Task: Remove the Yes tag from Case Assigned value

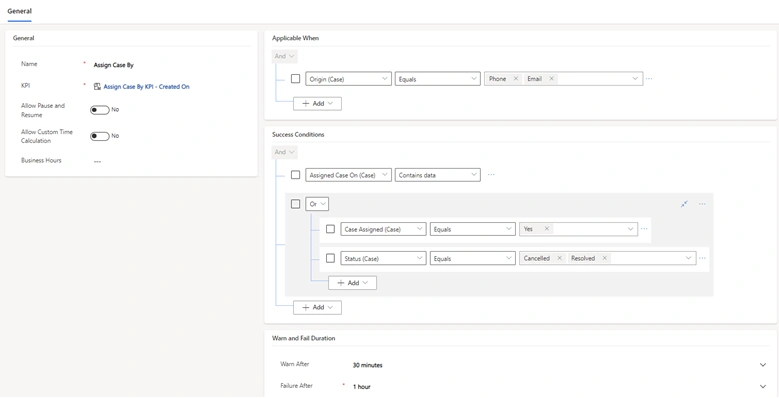Action: (546, 229)
